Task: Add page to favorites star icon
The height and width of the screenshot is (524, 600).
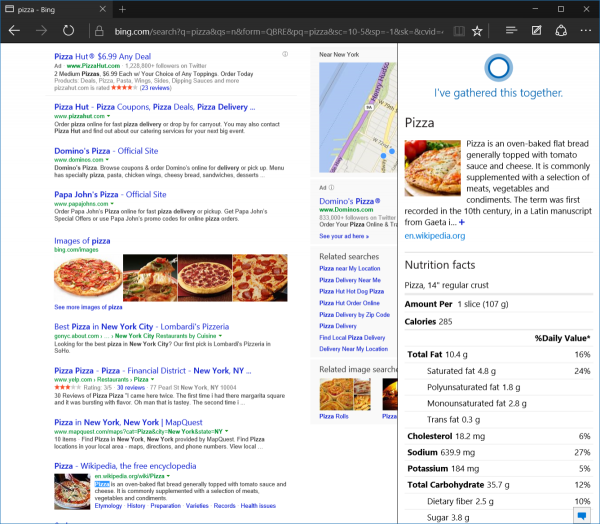Action: (x=478, y=31)
